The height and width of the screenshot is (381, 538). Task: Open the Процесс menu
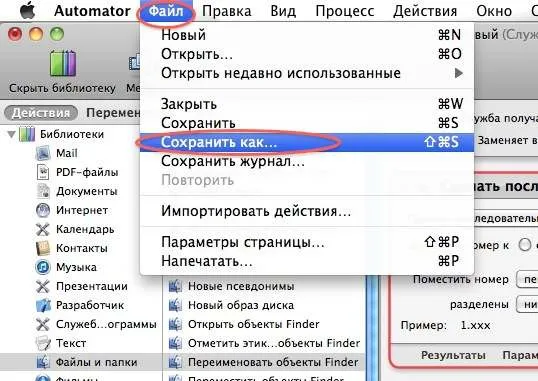coord(345,11)
